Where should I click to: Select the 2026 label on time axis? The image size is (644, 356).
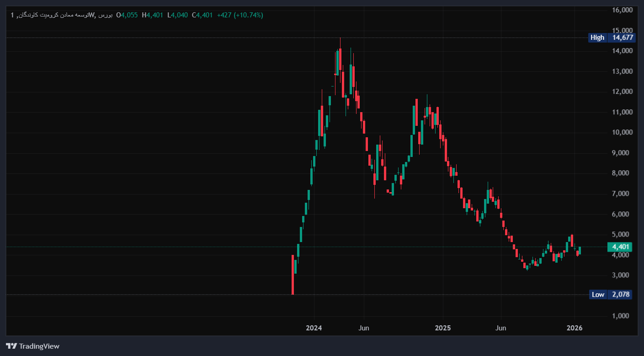pyautogui.click(x=575, y=328)
